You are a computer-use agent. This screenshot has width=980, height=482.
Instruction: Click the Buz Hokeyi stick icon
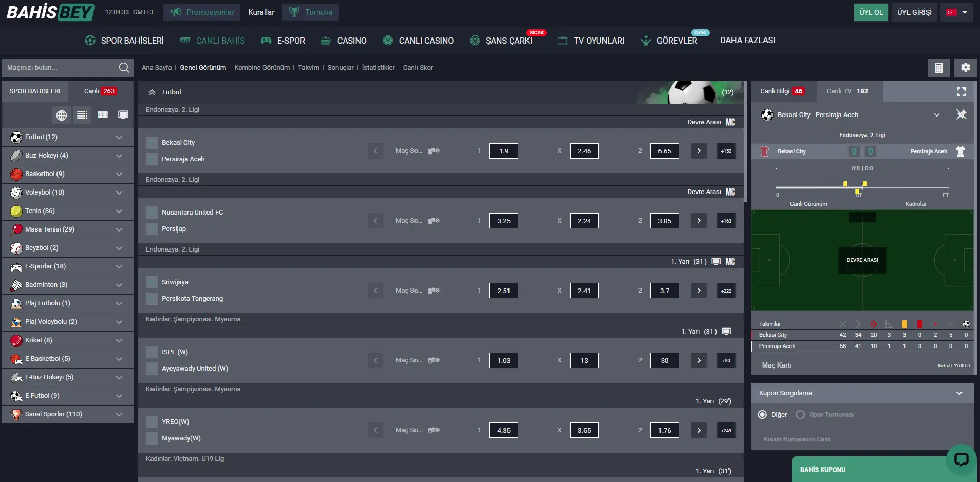[16, 156]
